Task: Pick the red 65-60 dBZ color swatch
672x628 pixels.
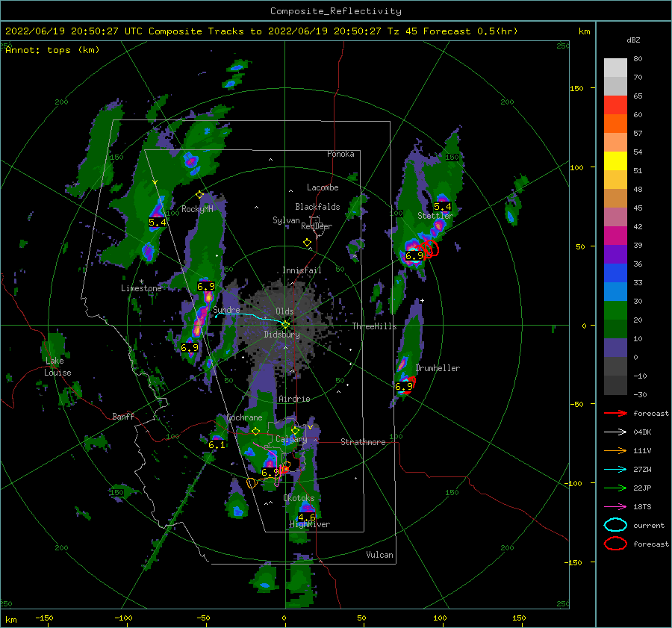Action: coord(615,105)
